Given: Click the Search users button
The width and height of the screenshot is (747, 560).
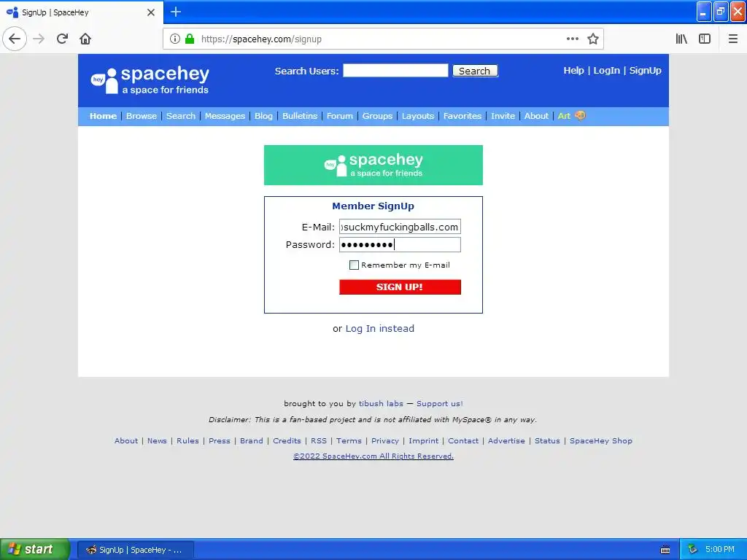Looking at the screenshot, I should point(475,71).
